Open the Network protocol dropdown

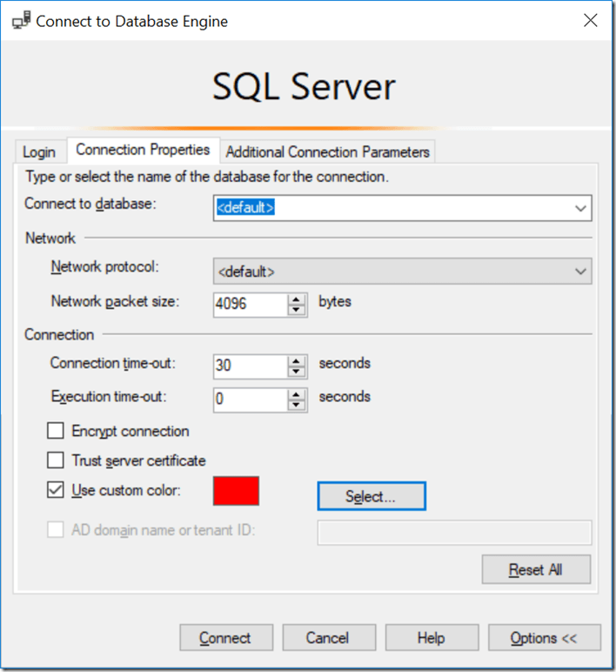point(402,271)
